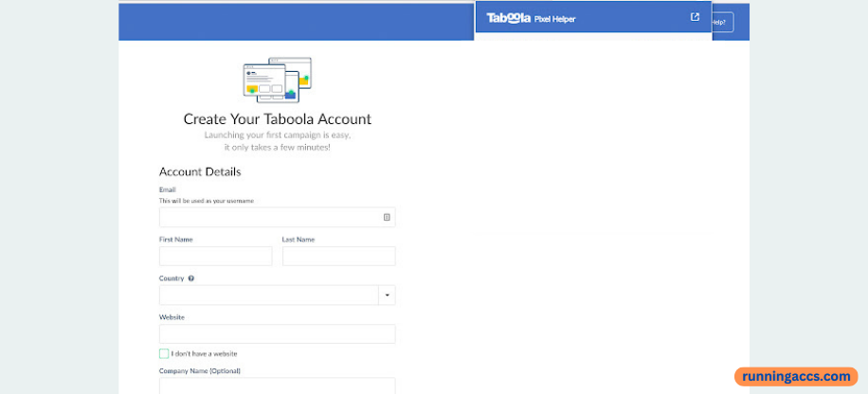Click the Country help question mark icon
The height and width of the screenshot is (394, 868).
pyautogui.click(x=191, y=278)
